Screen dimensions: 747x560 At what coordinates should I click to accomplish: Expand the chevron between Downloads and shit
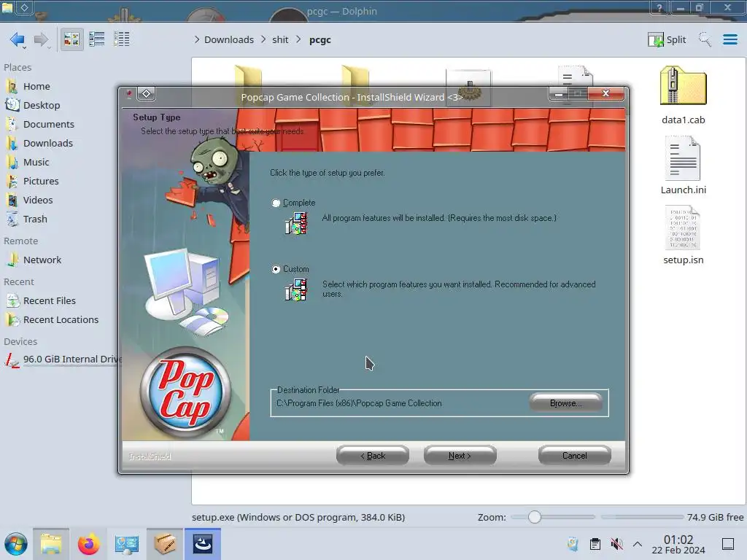tap(263, 39)
